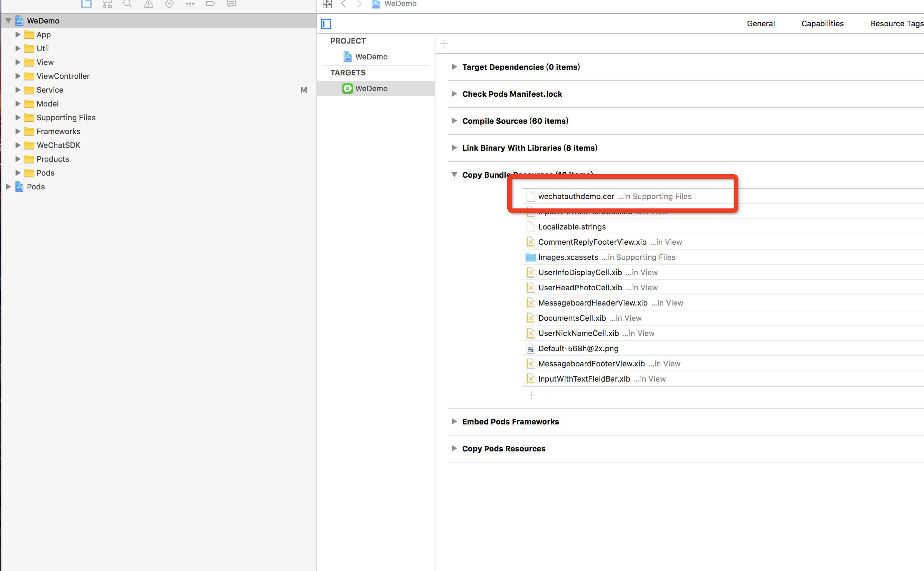Viewport: 924px width, 571px height.
Task: Open the Report navigator speech bubble icon
Action: (x=232, y=4)
